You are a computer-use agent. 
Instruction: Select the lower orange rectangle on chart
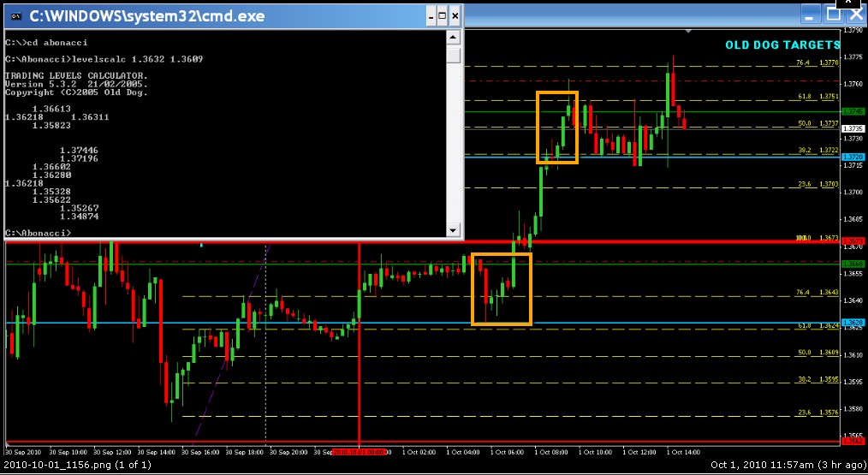click(x=502, y=289)
